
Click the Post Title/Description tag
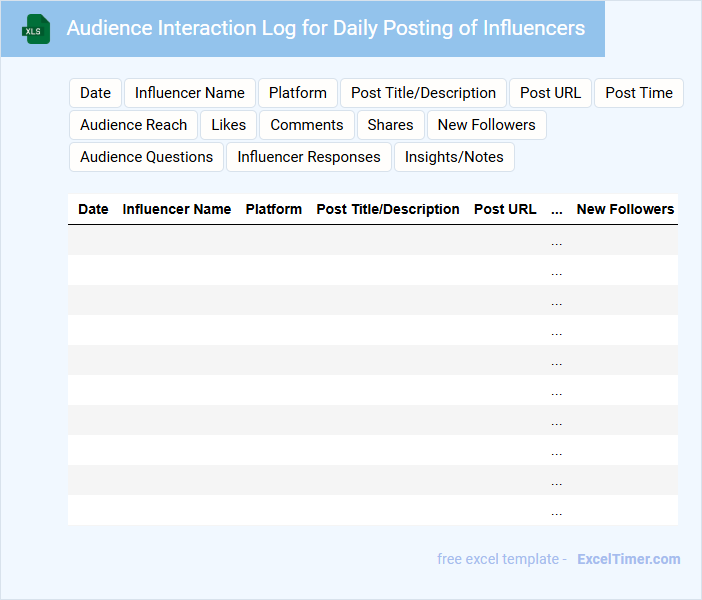[x=423, y=93]
